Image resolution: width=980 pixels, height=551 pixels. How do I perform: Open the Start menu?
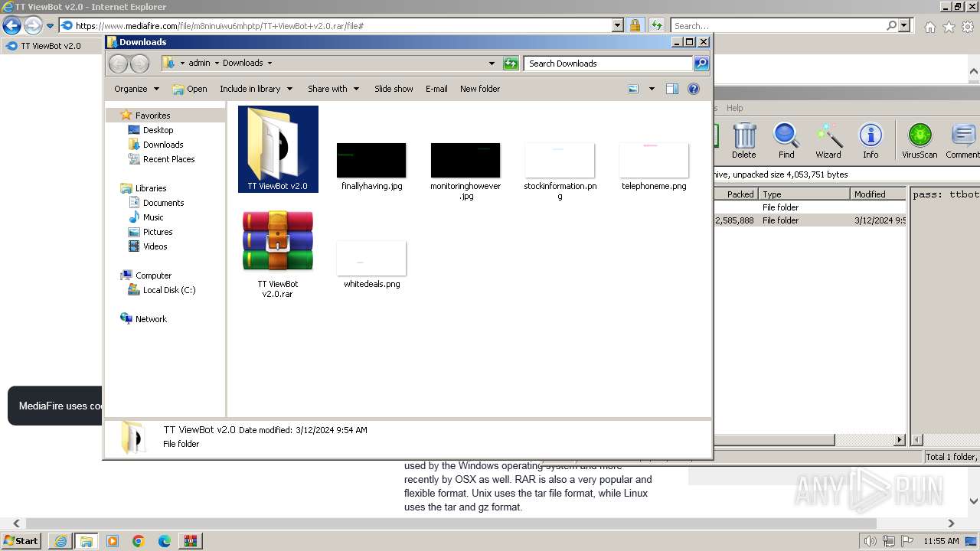pyautogui.click(x=21, y=541)
